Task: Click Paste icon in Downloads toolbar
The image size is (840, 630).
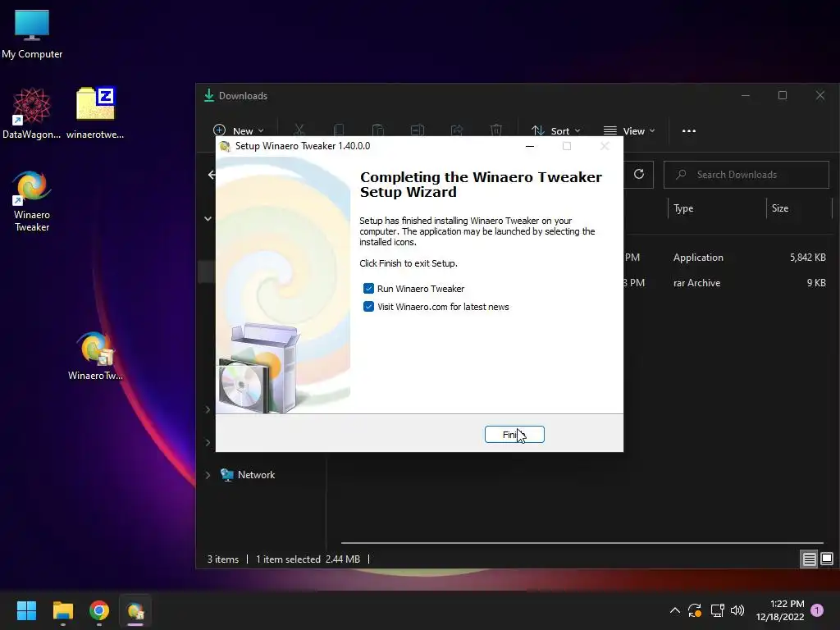Action: tap(377, 130)
